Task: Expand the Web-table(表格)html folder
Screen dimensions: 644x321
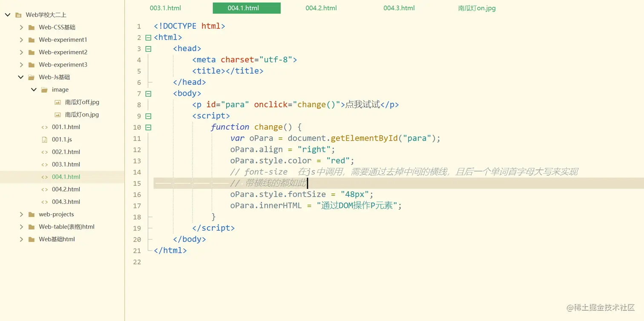Action: point(21,227)
